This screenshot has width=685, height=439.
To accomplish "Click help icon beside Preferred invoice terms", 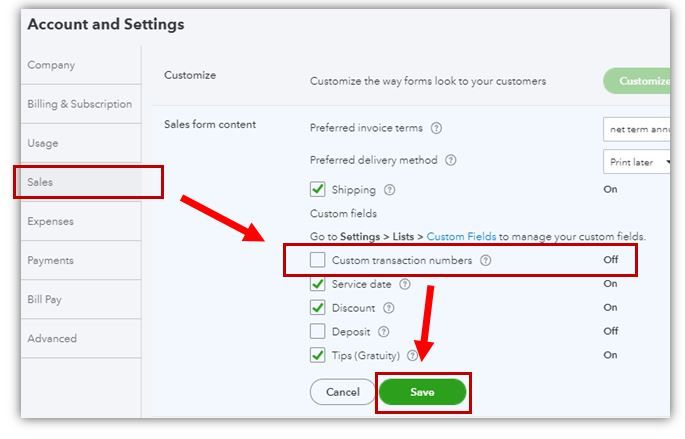I will click(x=436, y=128).
